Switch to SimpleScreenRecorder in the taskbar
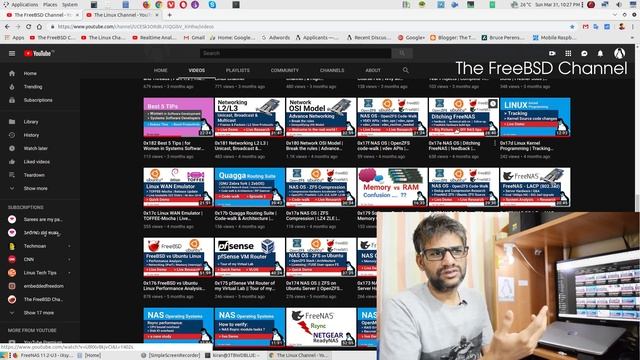Image resolution: width=640 pixels, height=360 pixels. pos(171,356)
